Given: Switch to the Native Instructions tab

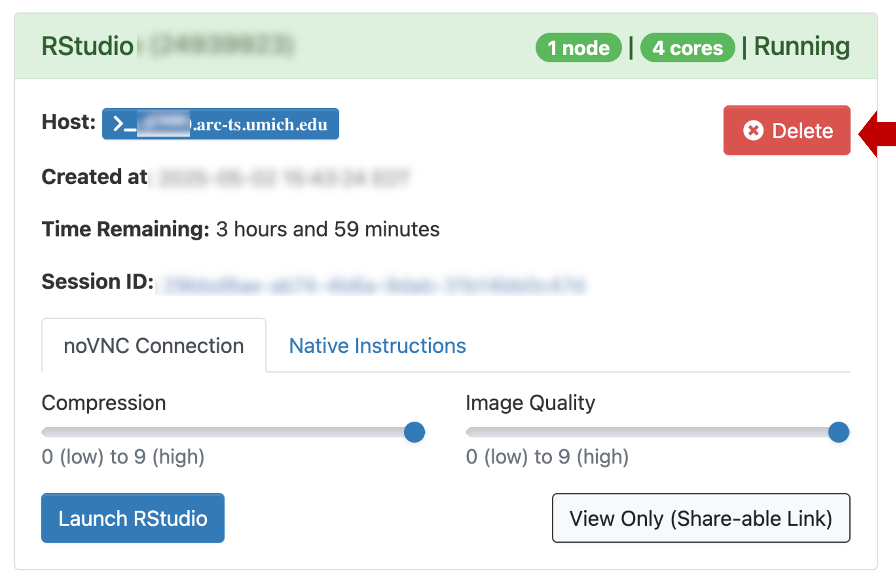Looking at the screenshot, I should [x=377, y=345].
